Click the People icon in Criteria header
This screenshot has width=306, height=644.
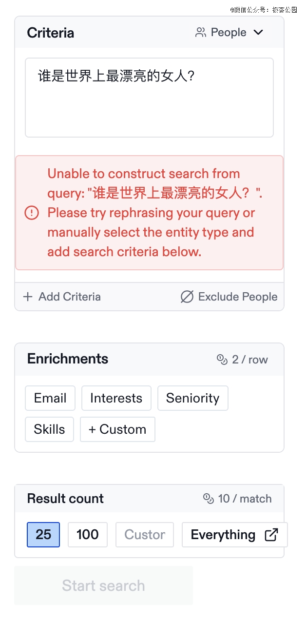coord(200,33)
